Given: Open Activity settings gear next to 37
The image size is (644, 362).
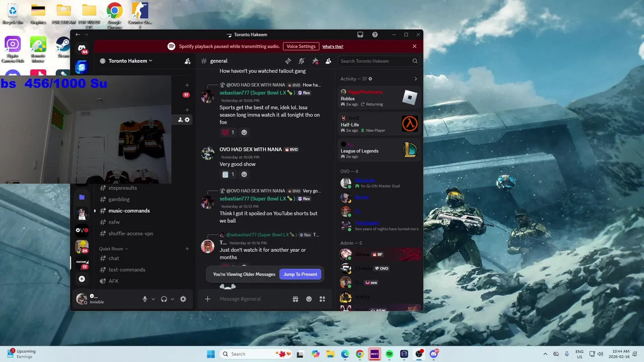Looking at the screenshot, I should tap(370, 79).
